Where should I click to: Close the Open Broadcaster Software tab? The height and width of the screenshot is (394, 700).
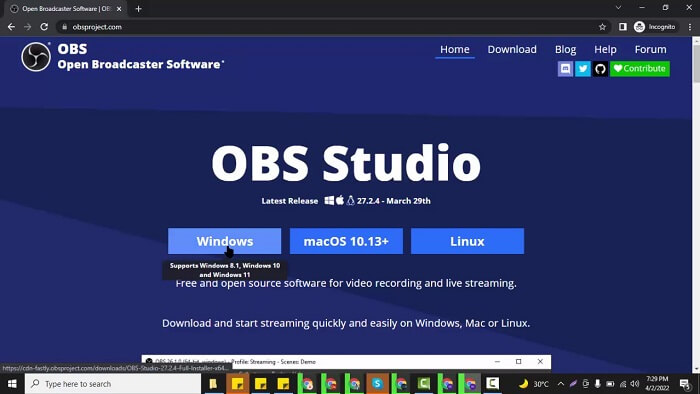119,8
